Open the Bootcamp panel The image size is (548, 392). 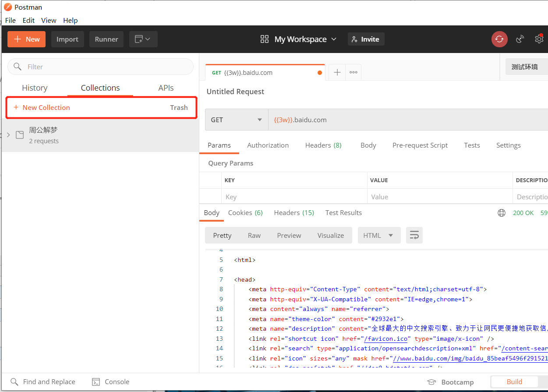[451, 382]
